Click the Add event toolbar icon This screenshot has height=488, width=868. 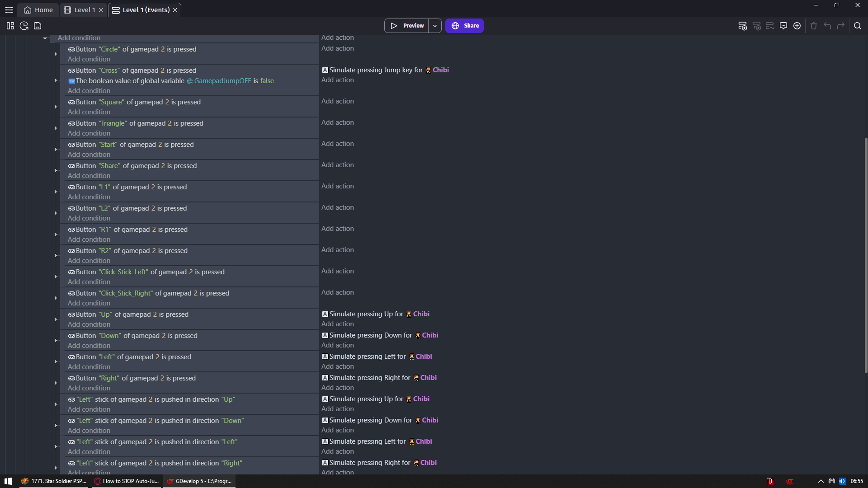point(742,26)
